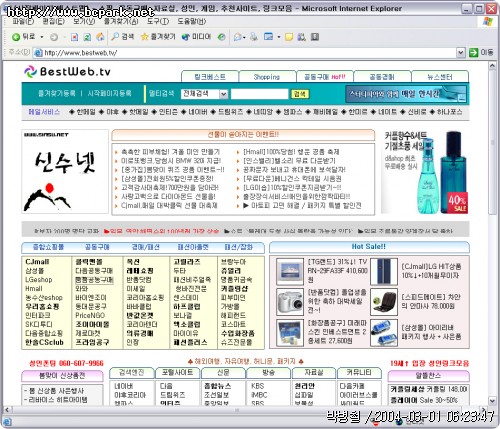Screen dimensions: 500x429
Task: Open the CJmall shopping link
Action: point(37,262)
